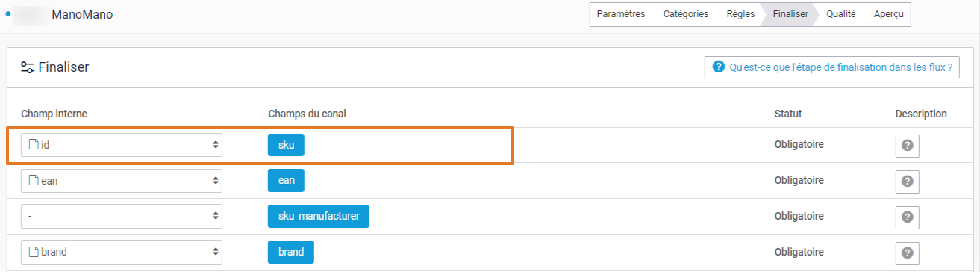Switch to the Catégories step
980x272 pixels.
click(x=686, y=14)
